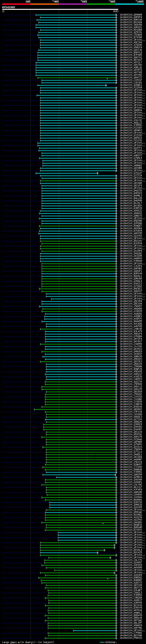Click the label UniRef100_Q6AT27
The height and width of the screenshot is (644, 146).
point(131,77)
